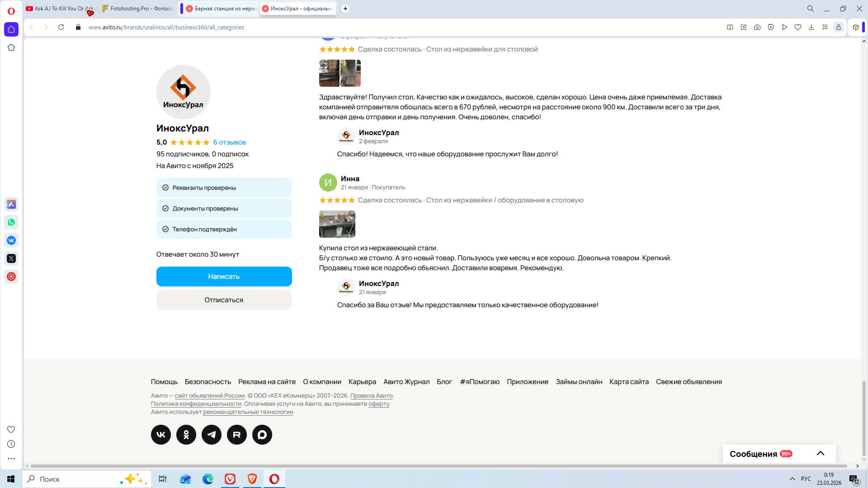This screenshot has width=868, height=488.
Task: Open Odnoklassniki footer icon
Action: [186, 435]
